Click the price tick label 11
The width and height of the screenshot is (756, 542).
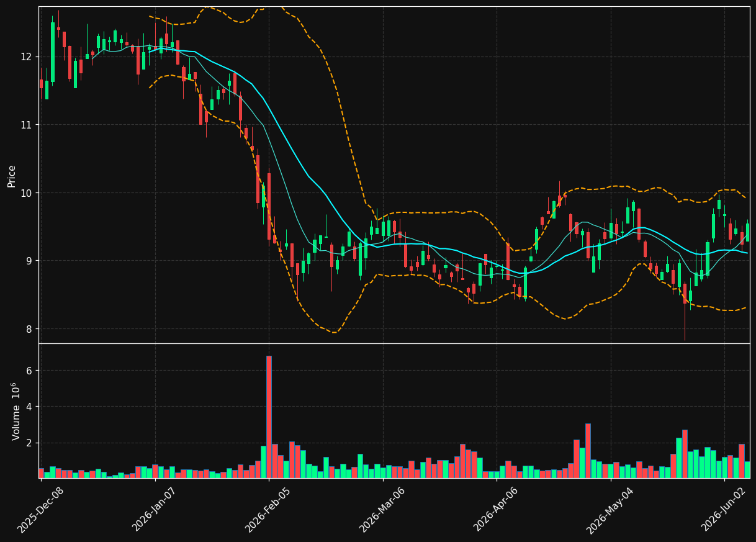pyautogui.click(x=25, y=125)
